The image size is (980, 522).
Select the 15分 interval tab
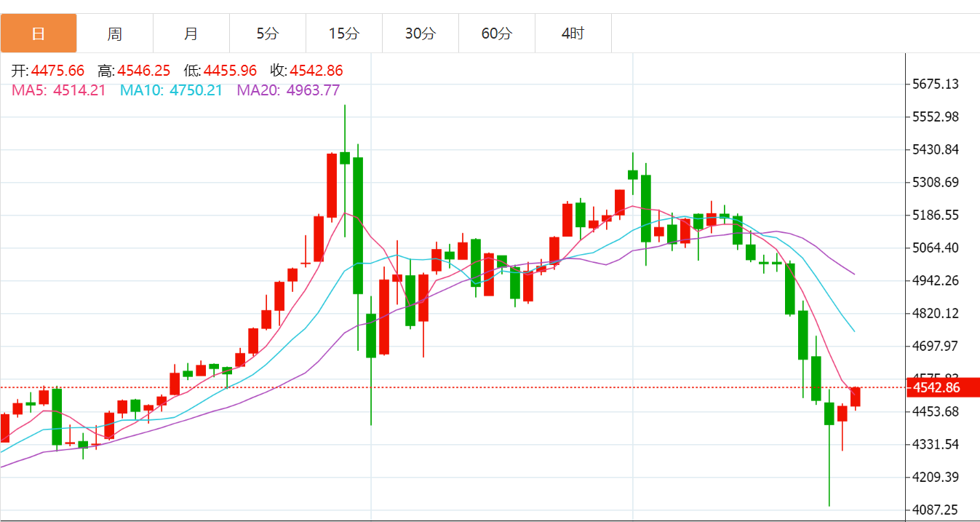point(344,33)
